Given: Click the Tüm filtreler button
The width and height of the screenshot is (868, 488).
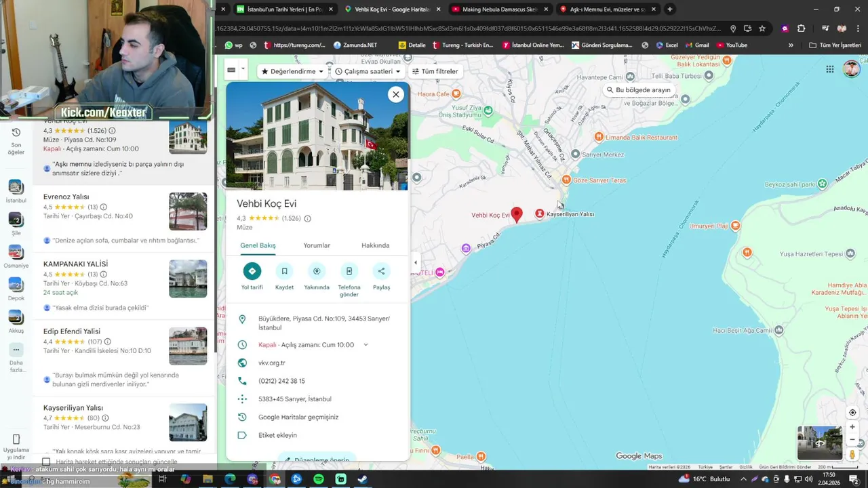Looking at the screenshot, I should pyautogui.click(x=435, y=71).
